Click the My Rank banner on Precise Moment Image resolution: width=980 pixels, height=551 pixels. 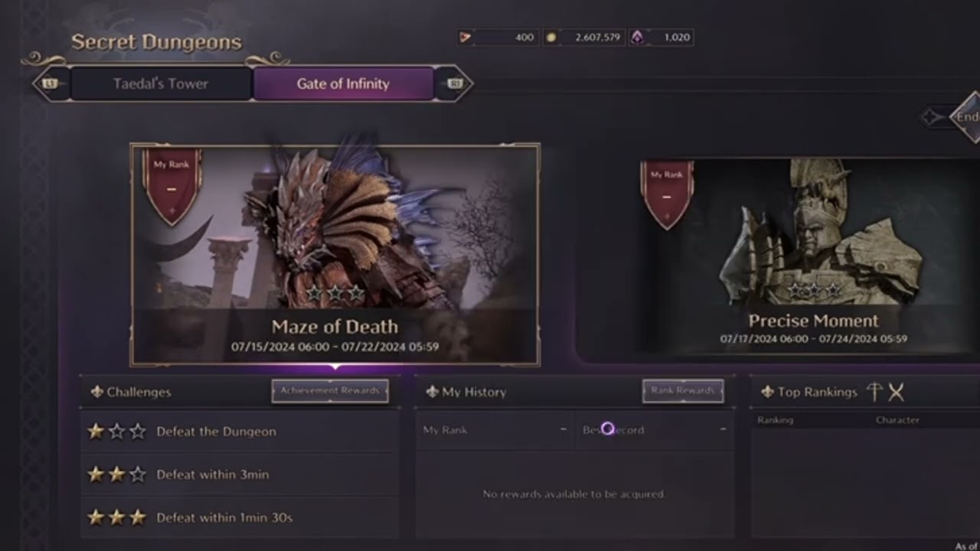coord(667,195)
